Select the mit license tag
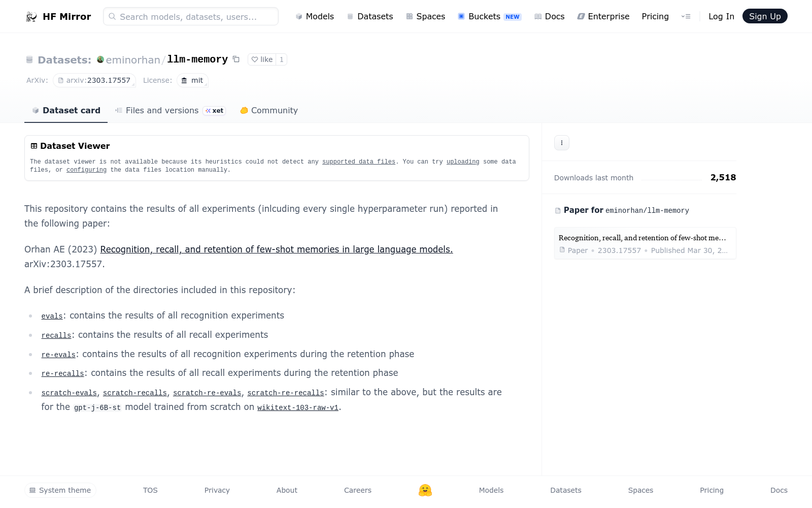This screenshot has width=812, height=508. click(x=192, y=80)
